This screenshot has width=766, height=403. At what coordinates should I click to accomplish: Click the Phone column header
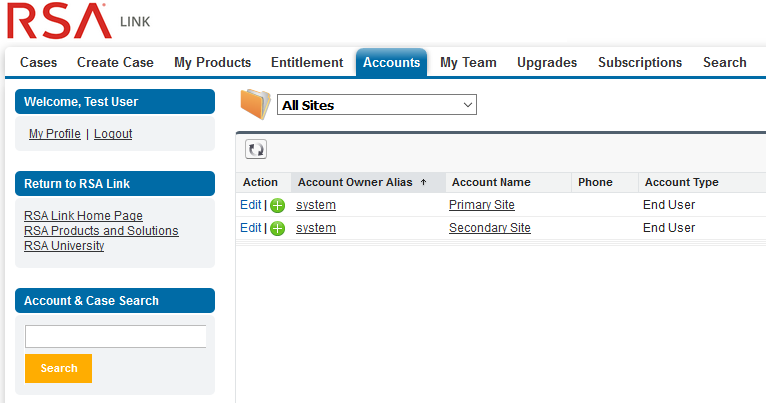[x=605, y=182]
